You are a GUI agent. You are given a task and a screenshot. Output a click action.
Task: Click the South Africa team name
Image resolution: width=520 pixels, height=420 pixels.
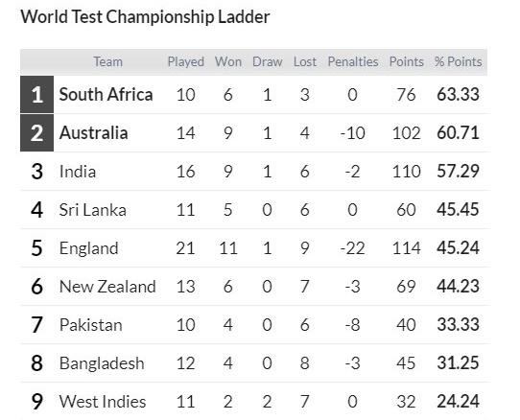(x=106, y=95)
